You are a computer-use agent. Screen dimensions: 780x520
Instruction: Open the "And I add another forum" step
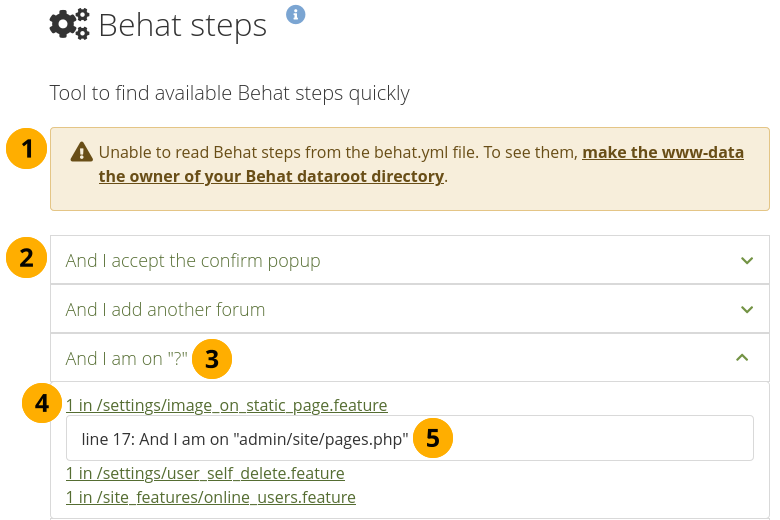pyautogui.click(x=165, y=310)
